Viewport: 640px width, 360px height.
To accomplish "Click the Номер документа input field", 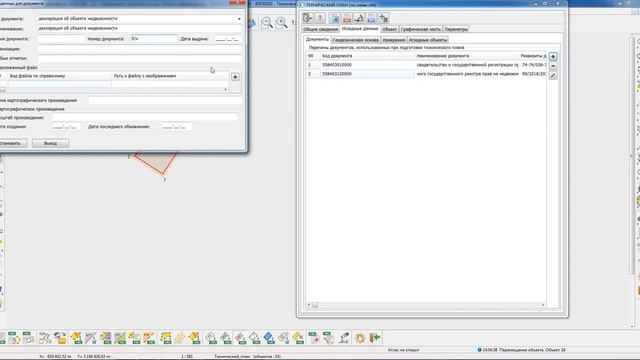I will coord(153,39).
